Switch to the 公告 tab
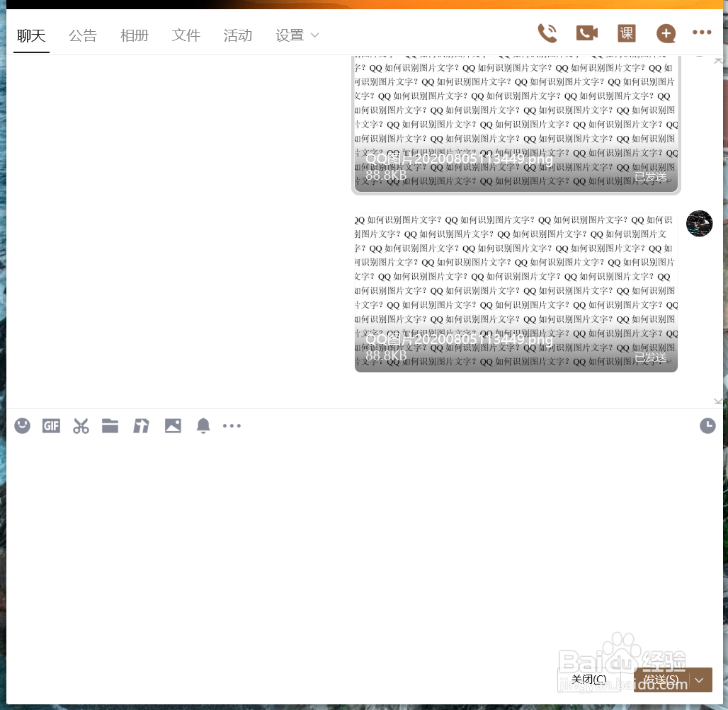The height and width of the screenshot is (710, 728). [83, 35]
